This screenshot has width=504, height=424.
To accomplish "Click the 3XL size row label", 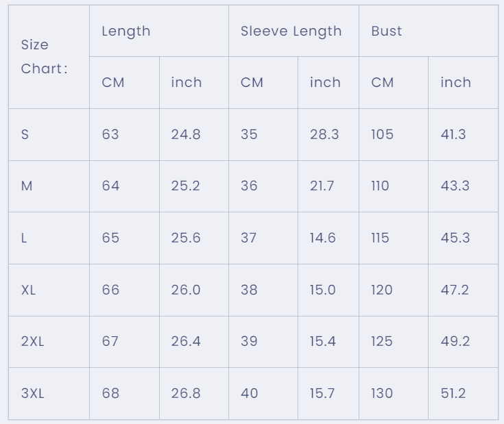I will click(49, 393).
